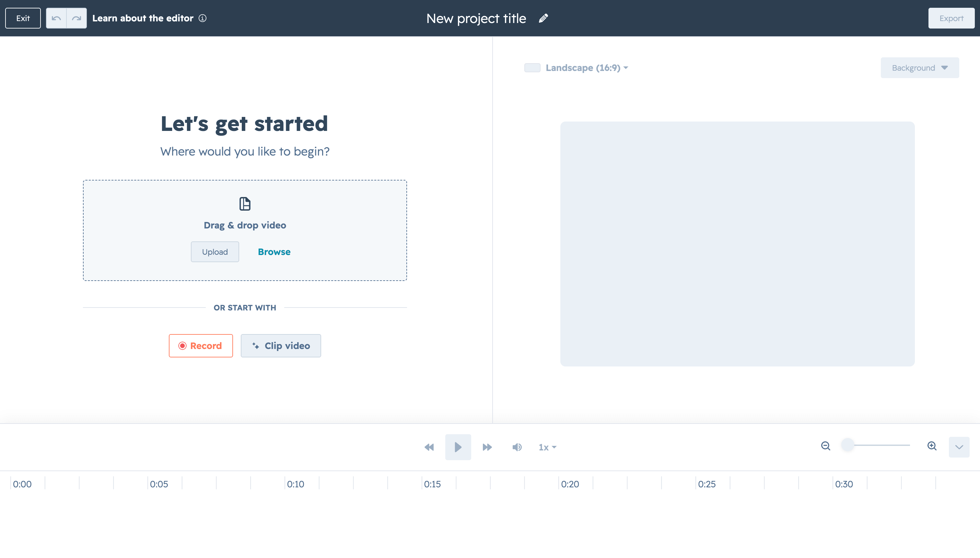Click the landscape aspect ratio swatch icon
Image resolution: width=980 pixels, height=558 pixels.
(532, 68)
